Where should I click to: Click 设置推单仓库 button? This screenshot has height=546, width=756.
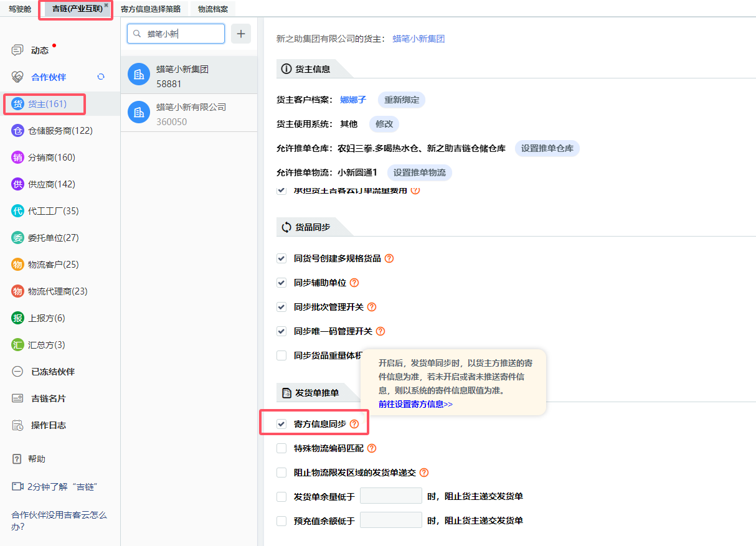547,149
